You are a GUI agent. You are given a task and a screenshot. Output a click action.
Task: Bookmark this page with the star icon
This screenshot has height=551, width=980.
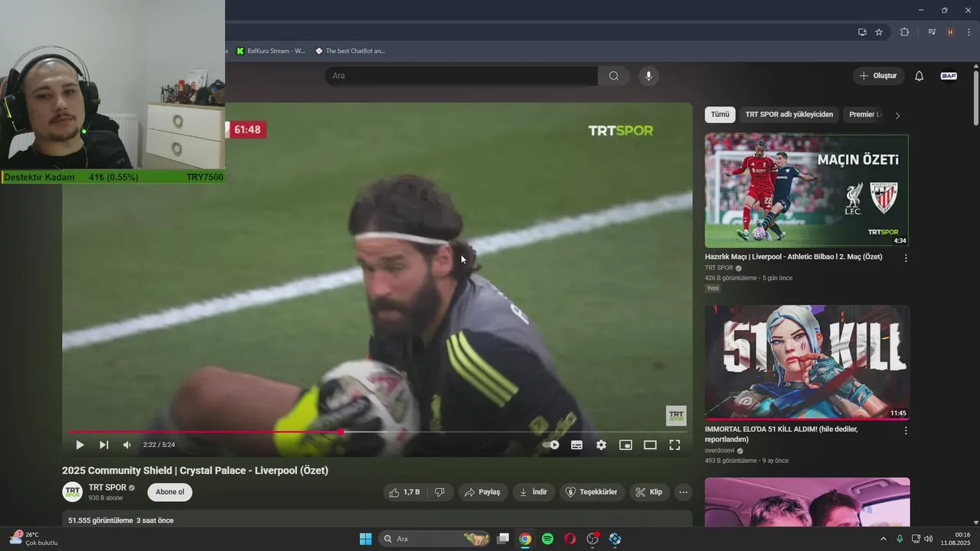pos(879,32)
